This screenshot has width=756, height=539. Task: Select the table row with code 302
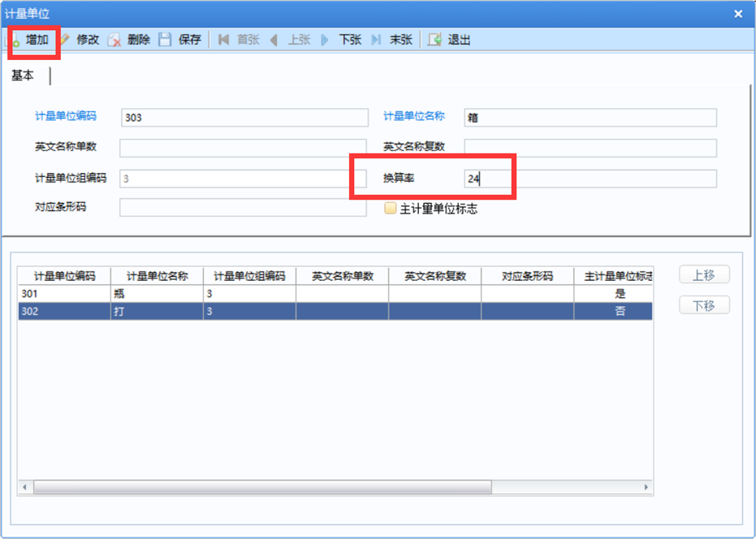click(x=335, y=312)
